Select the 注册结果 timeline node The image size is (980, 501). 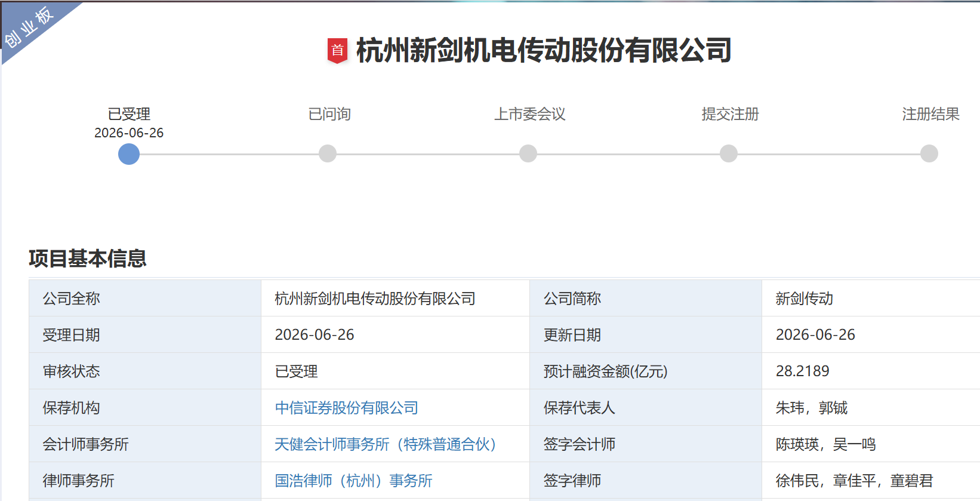(929, 153)
